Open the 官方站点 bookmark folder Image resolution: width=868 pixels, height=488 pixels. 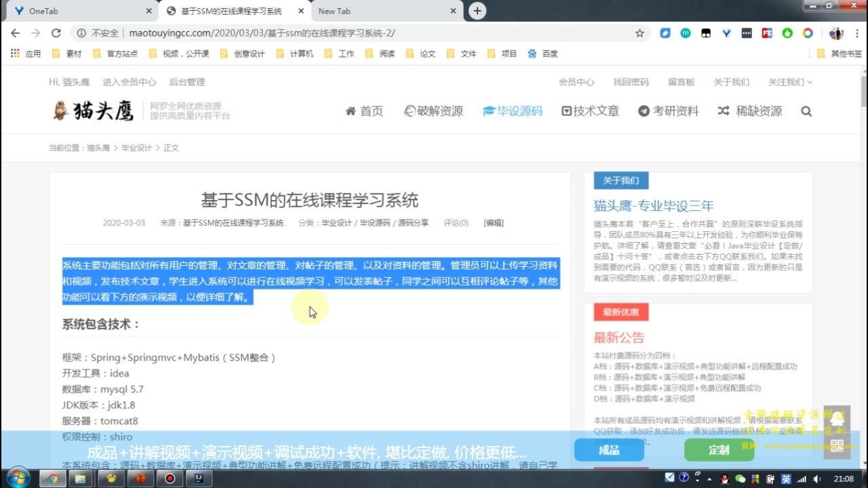point(115,54)
